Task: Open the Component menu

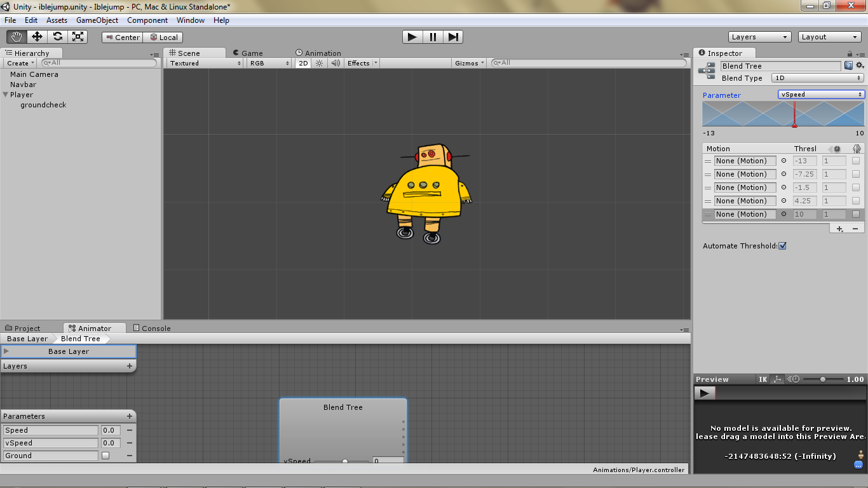Action: pos(147,20)
